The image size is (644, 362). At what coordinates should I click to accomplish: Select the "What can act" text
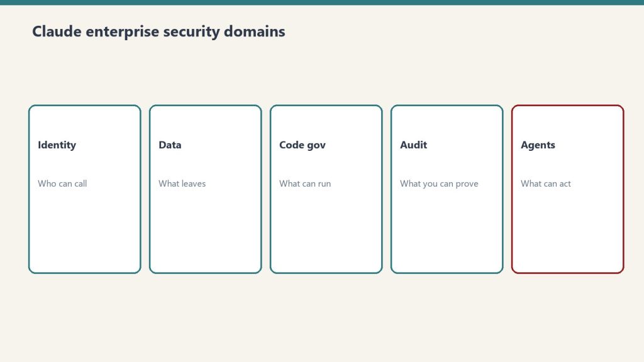click(x=546, y=184)
